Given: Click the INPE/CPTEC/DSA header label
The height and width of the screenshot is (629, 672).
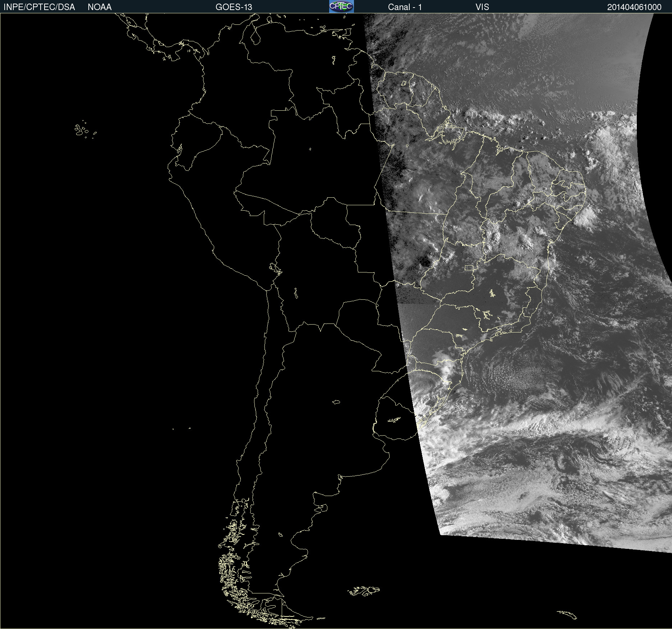Looking at the screenshot, I should [x=39, y=7].
